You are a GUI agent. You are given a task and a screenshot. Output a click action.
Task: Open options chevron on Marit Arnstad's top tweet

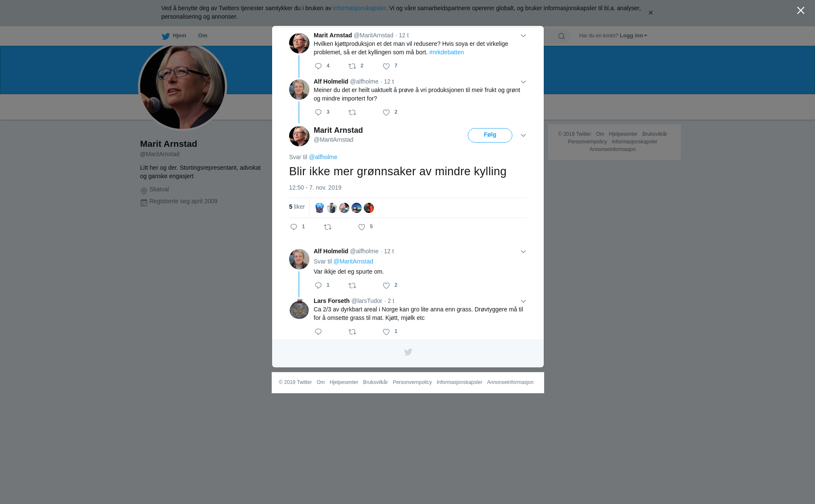coord(523,36)
